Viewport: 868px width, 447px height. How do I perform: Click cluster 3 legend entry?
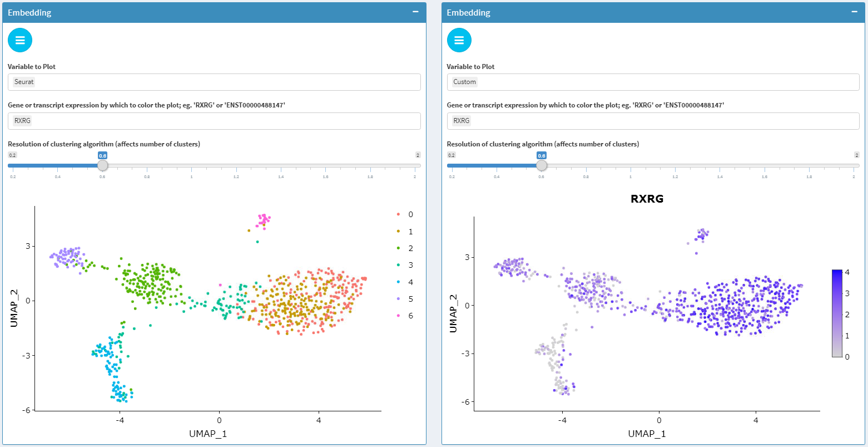pos(404,265)
